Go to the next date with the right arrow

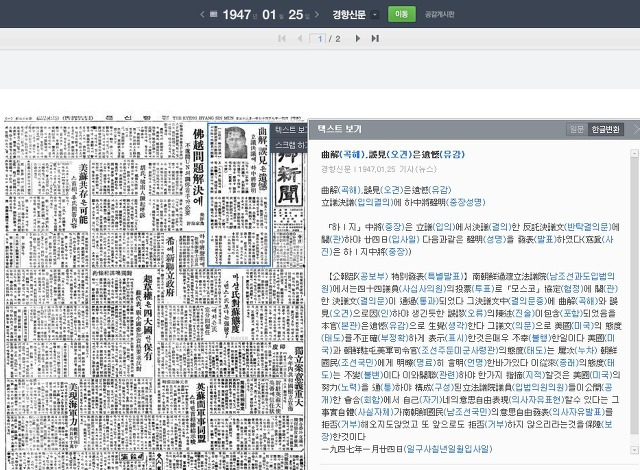point(317,14)
